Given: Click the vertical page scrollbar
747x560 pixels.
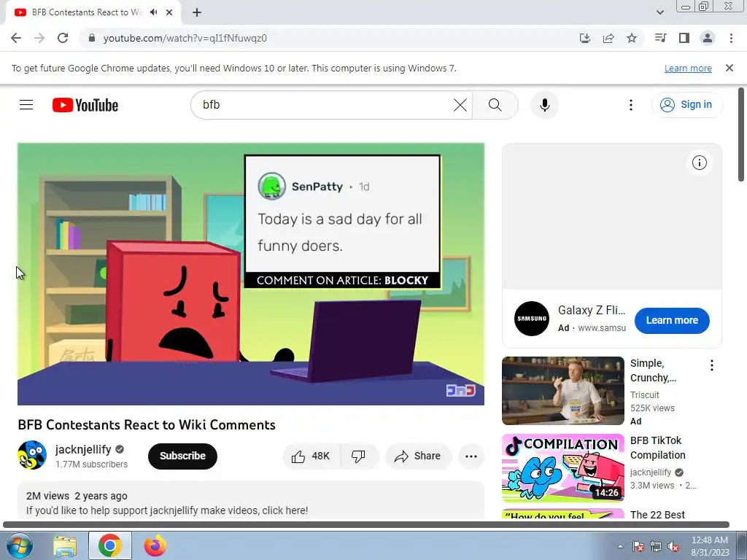Looking at the screenshot, I should pos(741,134).
